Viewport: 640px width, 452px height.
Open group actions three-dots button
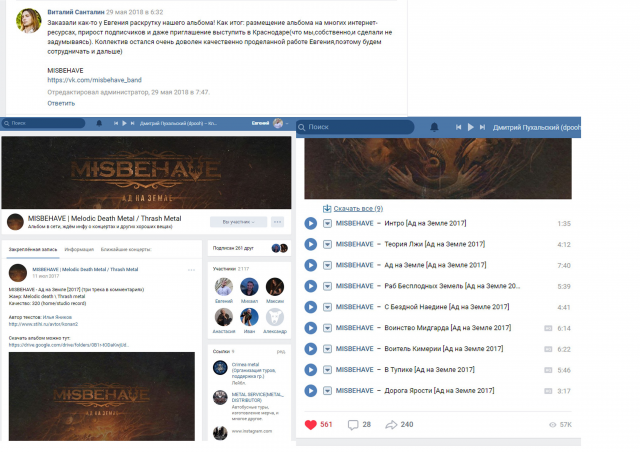tap(278, 222)
